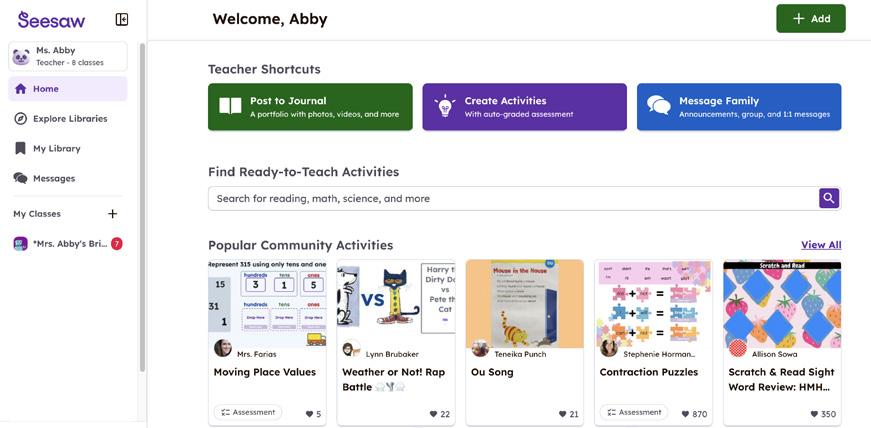This screenshot has height=428, width=871.
Task: Click Ms. Abby panda avatar
Action: (21, 56)
